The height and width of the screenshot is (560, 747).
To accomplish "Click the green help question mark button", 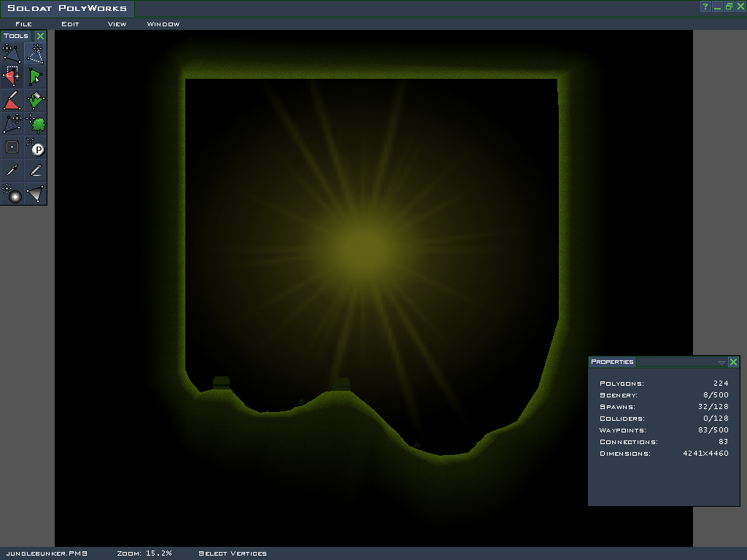I will [705, 7].
